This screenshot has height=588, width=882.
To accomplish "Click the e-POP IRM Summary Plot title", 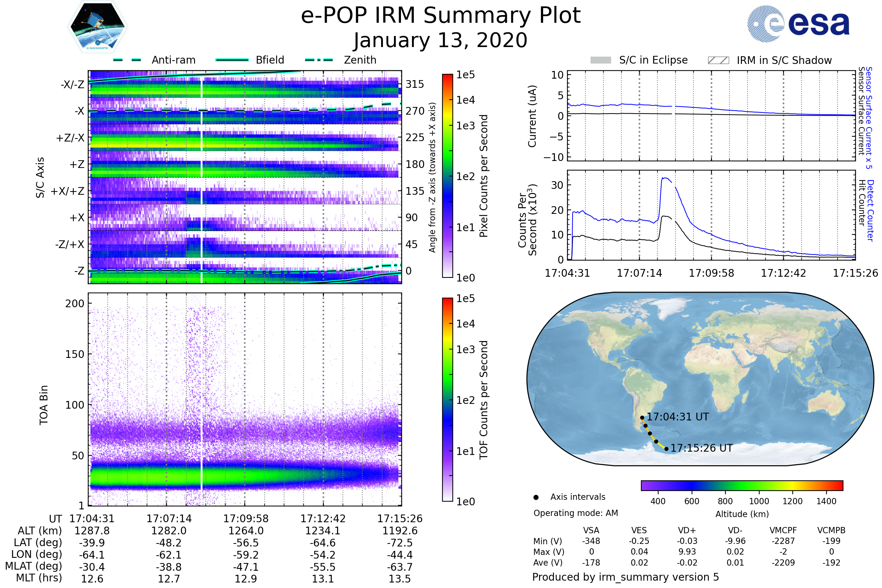I will pos(441,16).
